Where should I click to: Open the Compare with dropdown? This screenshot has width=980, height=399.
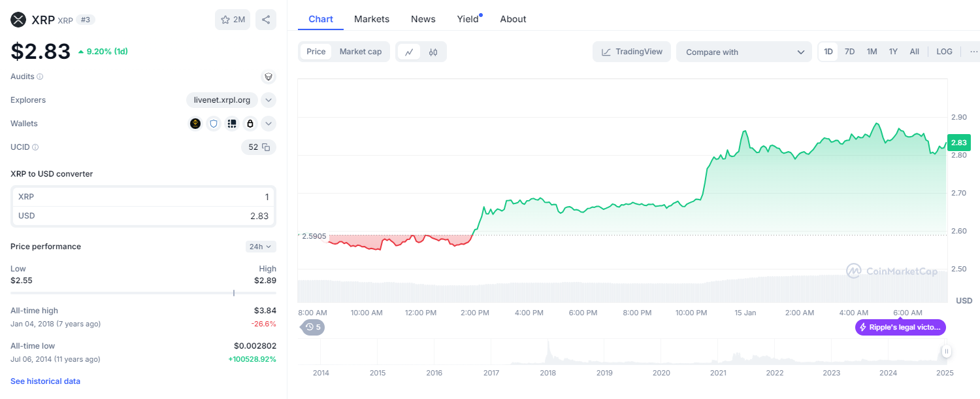(x=744, y=52)
